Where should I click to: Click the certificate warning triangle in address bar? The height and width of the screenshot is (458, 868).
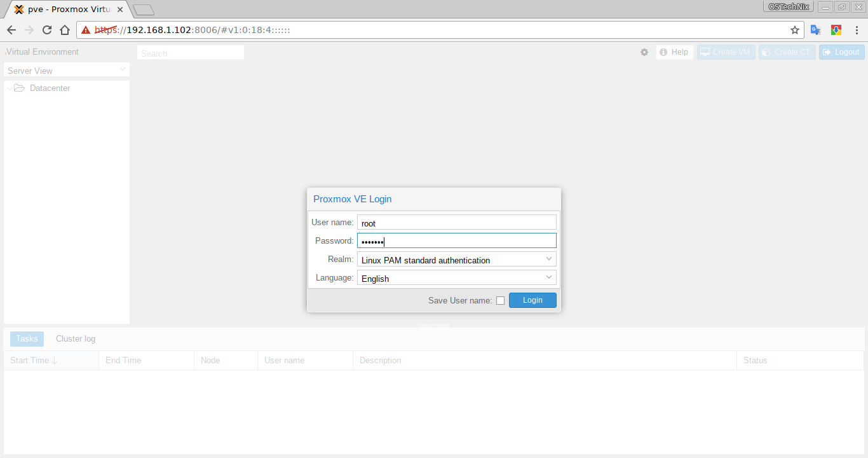pyautogui.click(x=85, y=29)
